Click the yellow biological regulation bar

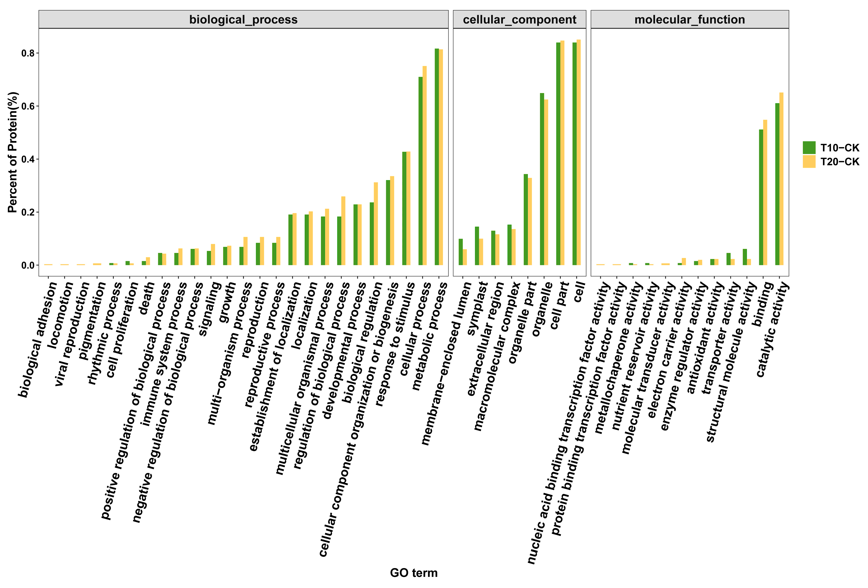(x=376, y=224)
